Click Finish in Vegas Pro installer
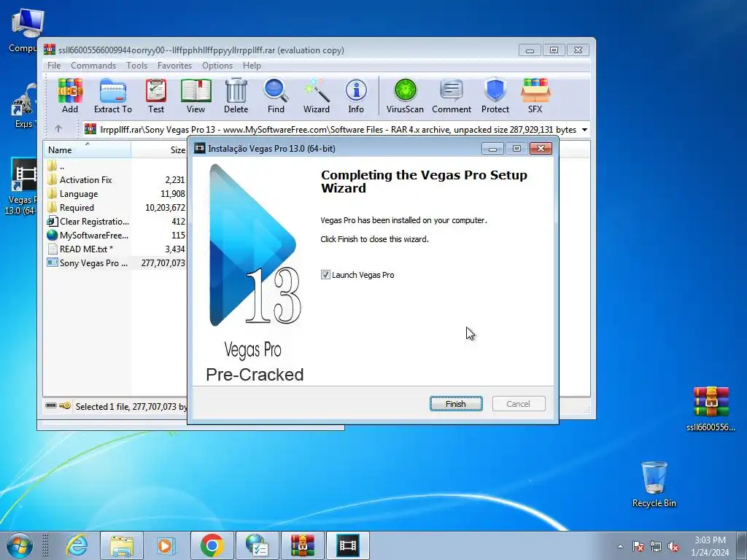The height and width of the screenshot is (560, 747). [456, 404]
